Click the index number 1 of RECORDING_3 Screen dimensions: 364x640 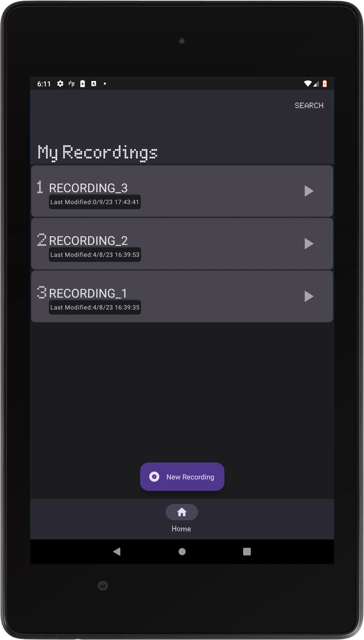click(x=40, y=187)
